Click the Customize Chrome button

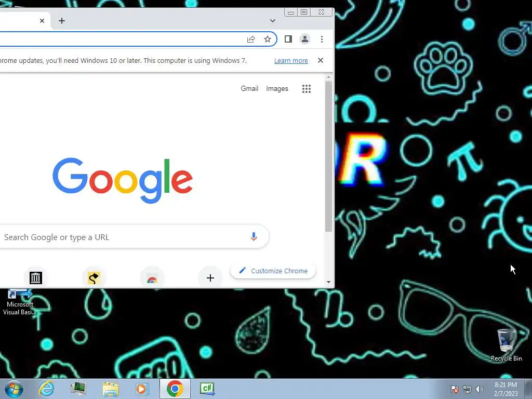click(x=273, y=271)
